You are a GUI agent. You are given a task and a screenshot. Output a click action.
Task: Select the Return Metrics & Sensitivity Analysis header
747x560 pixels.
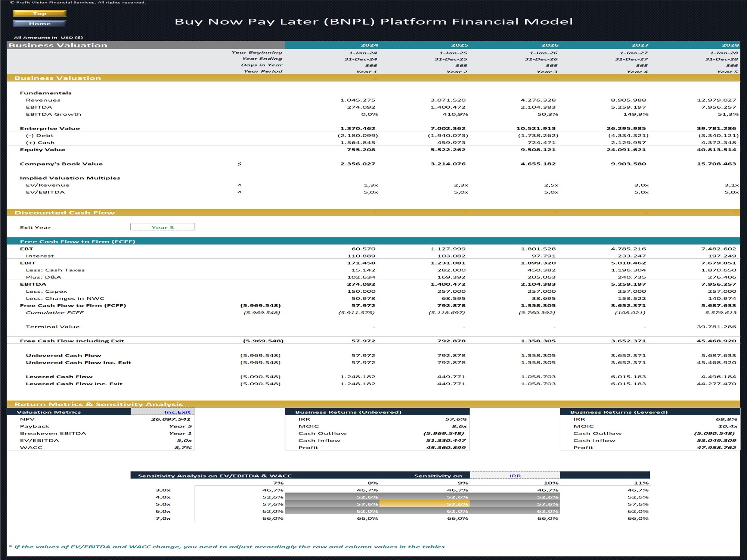click(373, 404)
